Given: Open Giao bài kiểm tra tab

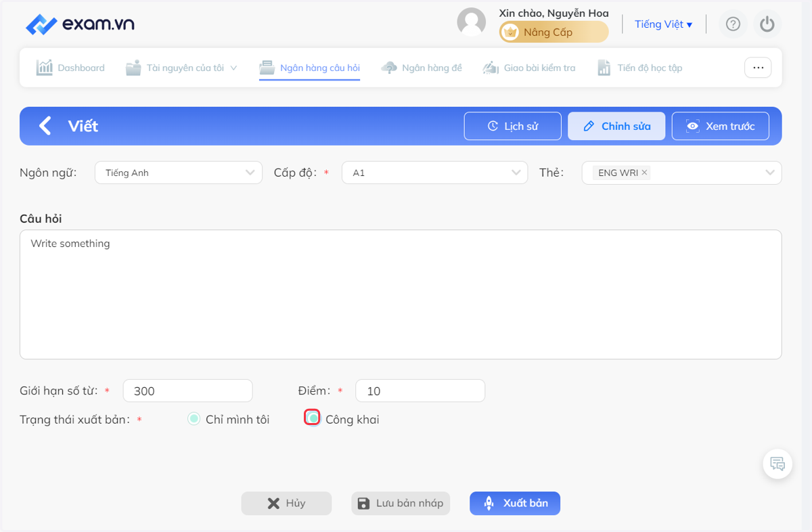Looking at the screenshot, I should [528, 68].
